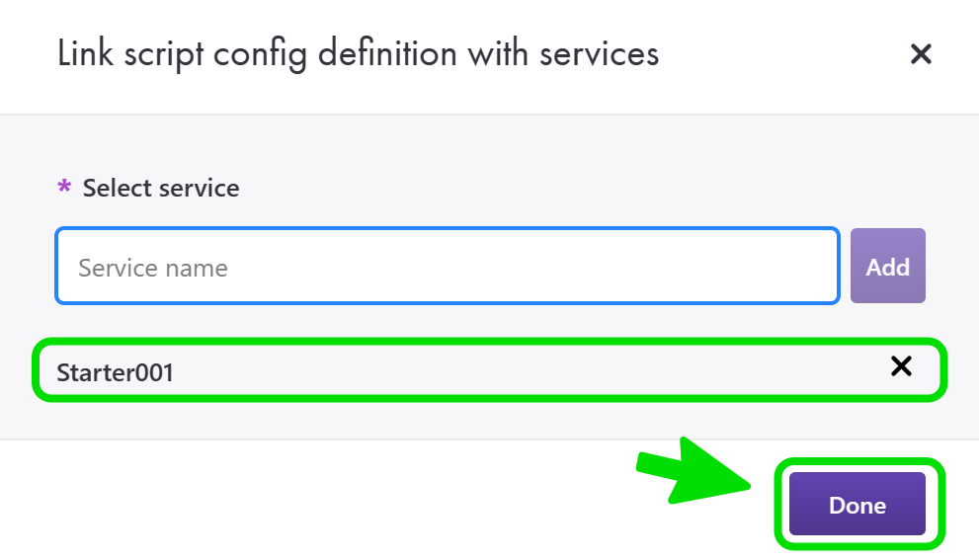This screenshot has height=560, width=979.
Task: Unlink Starter001 via the black X
Action: pos(901,367)
